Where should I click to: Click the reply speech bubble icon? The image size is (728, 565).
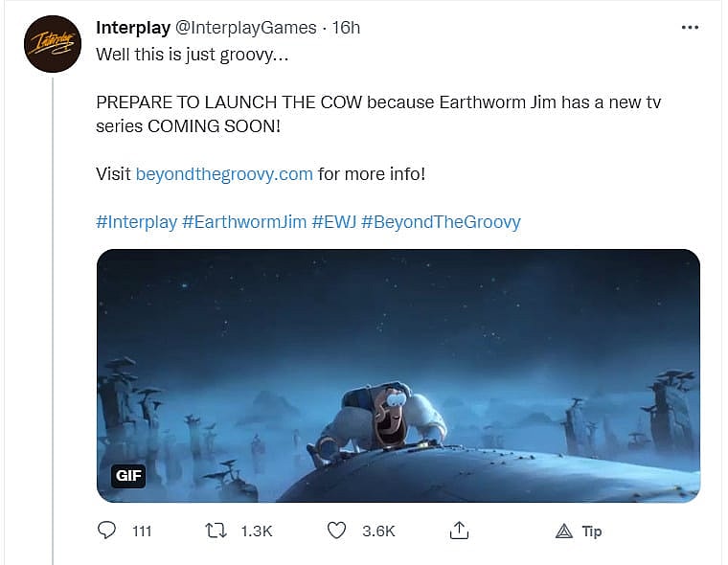click(x=107, y=531)
